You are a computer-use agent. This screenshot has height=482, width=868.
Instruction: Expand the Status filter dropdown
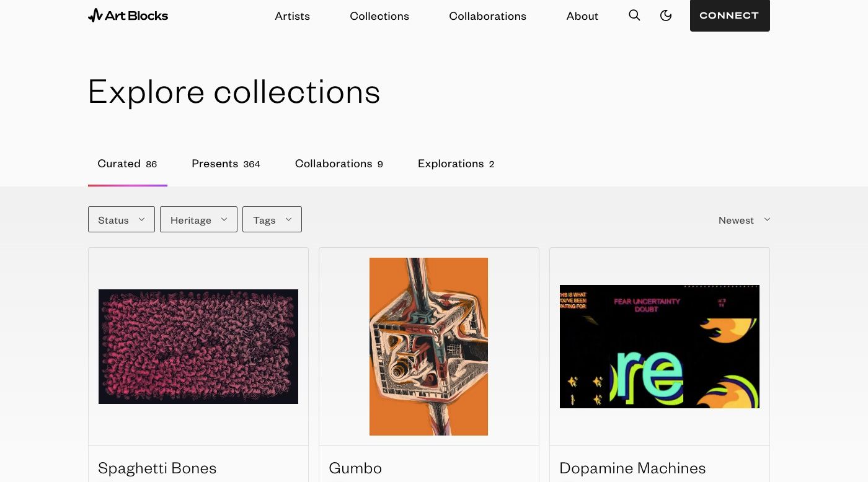[x=121, y=219]
